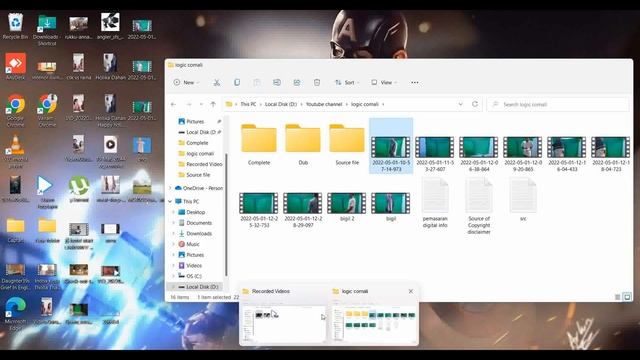Select the Google Chrome desktop shortcut
The width and height of the screenshot is (640, 360).
pyautogui.click(x=16, y=110)
